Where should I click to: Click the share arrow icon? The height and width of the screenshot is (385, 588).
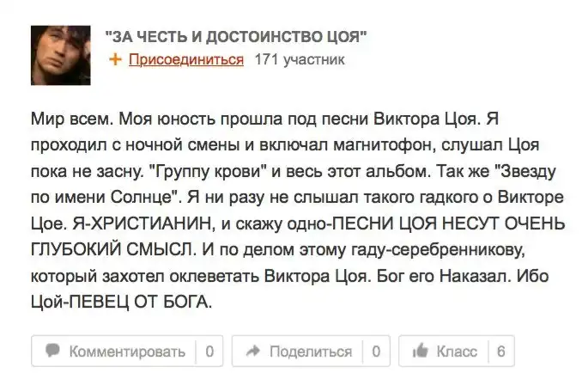pyautogui.click(x=253, y=351)
